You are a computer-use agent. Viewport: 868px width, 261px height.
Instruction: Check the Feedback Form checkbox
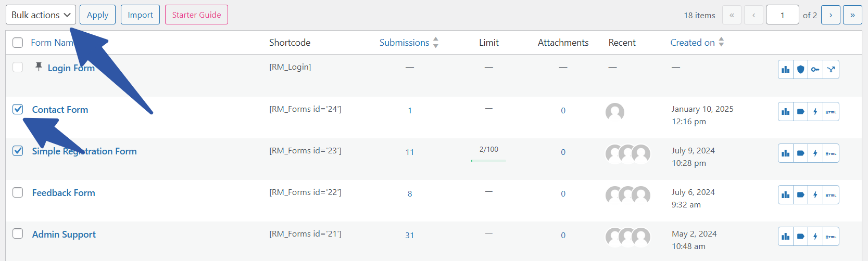[18, 192]
